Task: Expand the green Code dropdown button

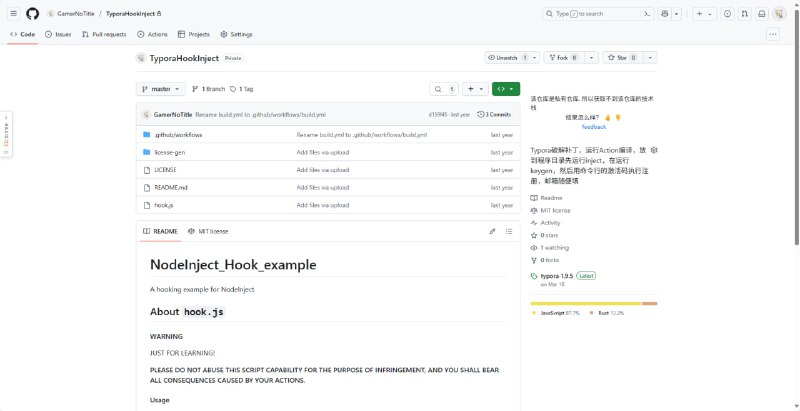Action: [505, 88]
